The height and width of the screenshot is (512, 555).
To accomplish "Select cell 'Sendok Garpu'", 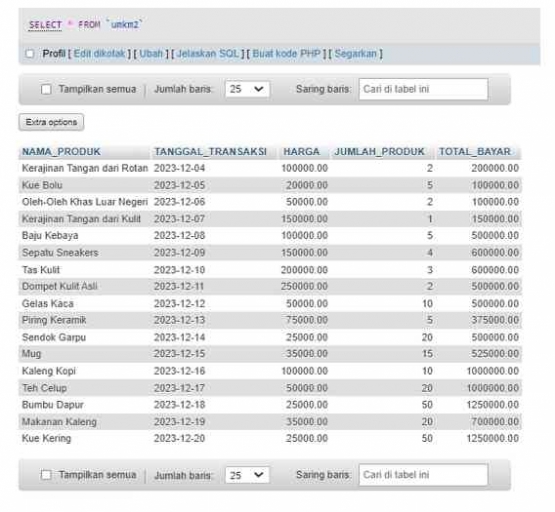I will [54, 337].
